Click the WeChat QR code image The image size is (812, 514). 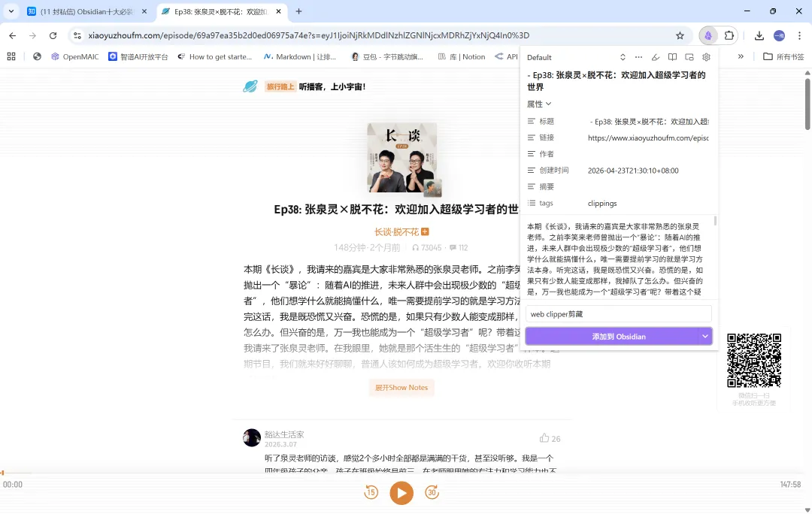point(754,360)
